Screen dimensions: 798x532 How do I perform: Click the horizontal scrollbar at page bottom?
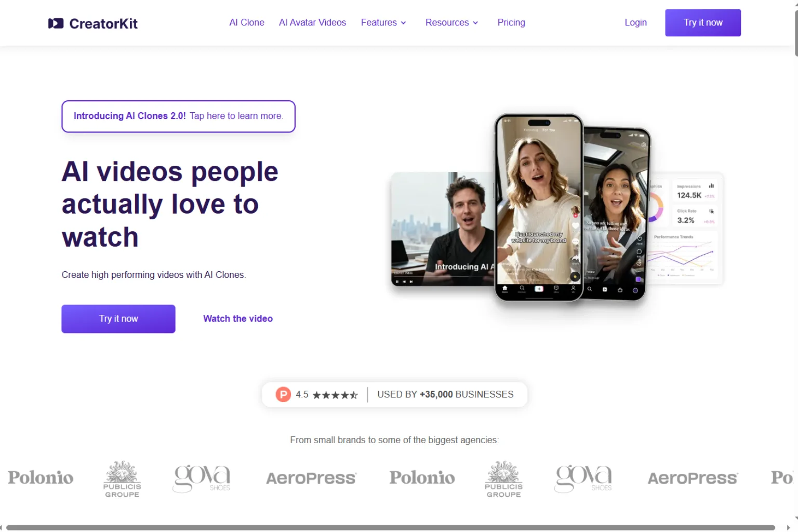point(390,528)
